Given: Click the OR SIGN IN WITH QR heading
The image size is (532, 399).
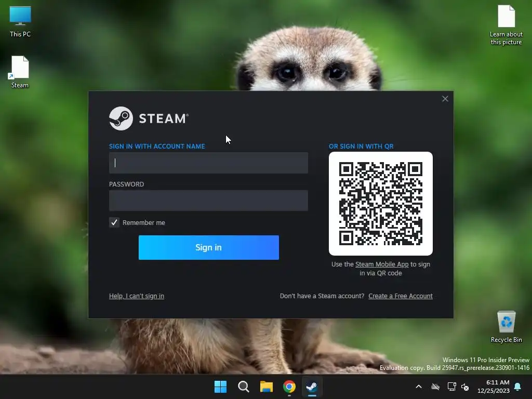Looking at the screenshot, I should pyautogui.click(x=361, y=146).
